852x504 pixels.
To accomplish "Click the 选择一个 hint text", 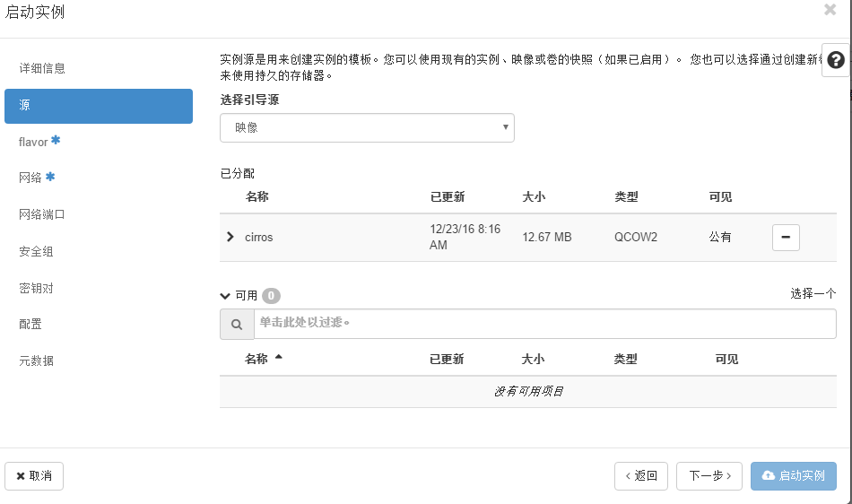I will pyautogui.click(x=813, y=294).
